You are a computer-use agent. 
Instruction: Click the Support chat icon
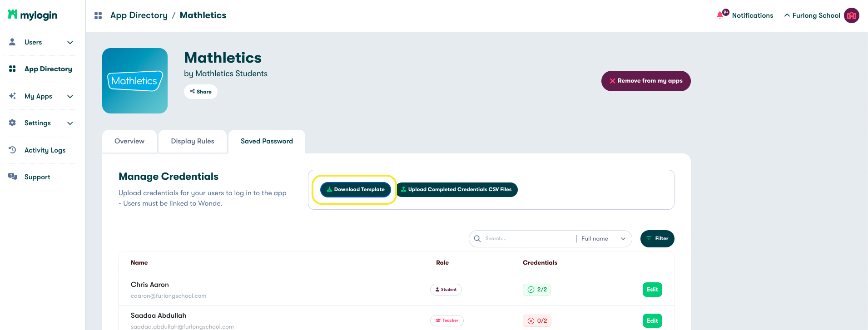[x=13, y=177]
